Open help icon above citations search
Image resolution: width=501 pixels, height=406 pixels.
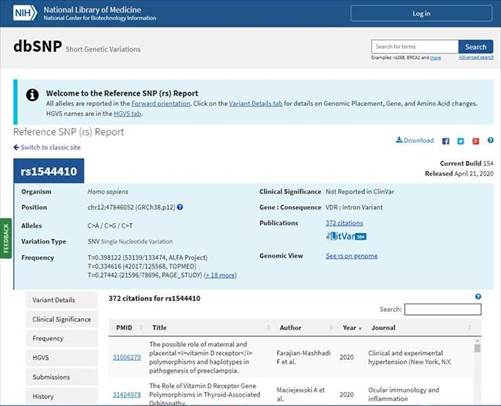pyautogui.click(x=478, y=296)
